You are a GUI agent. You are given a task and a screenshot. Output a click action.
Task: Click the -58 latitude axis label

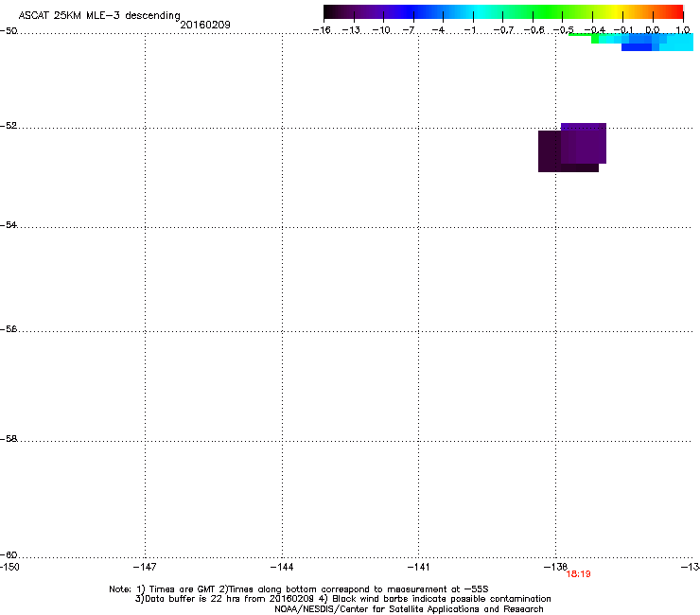coord(9,439)
